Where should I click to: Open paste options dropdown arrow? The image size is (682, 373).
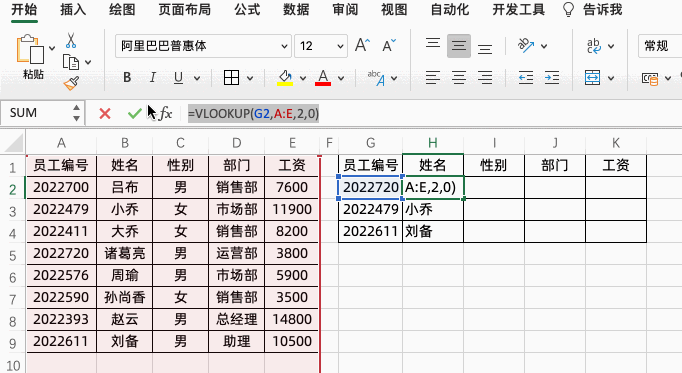click(x=52, y=48)
